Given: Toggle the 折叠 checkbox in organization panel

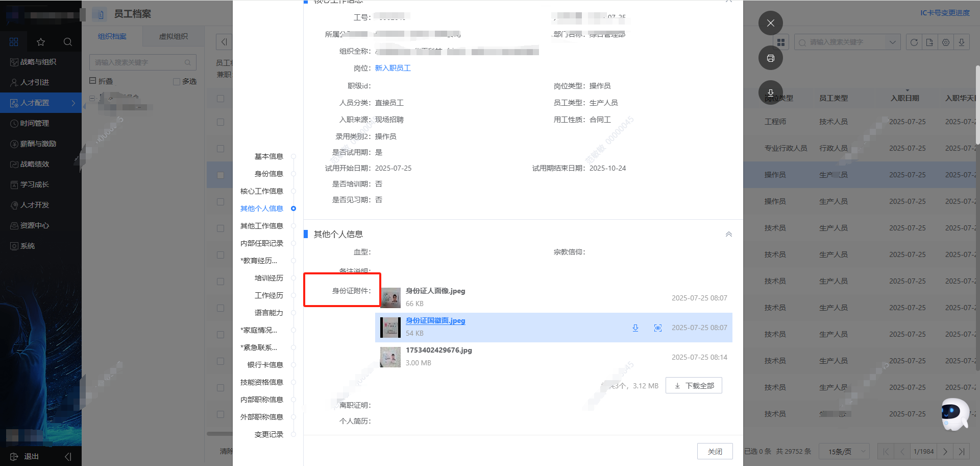Looking at the screenshot, I should [93, 81].
